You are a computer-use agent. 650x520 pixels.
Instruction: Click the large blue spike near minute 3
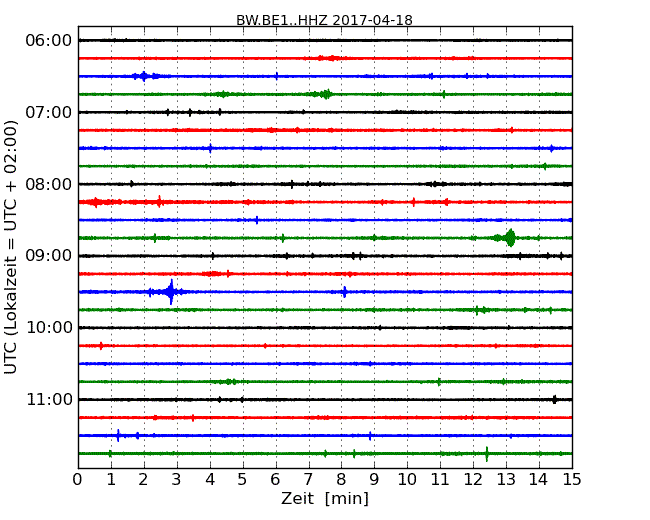(x=171, y=292)
